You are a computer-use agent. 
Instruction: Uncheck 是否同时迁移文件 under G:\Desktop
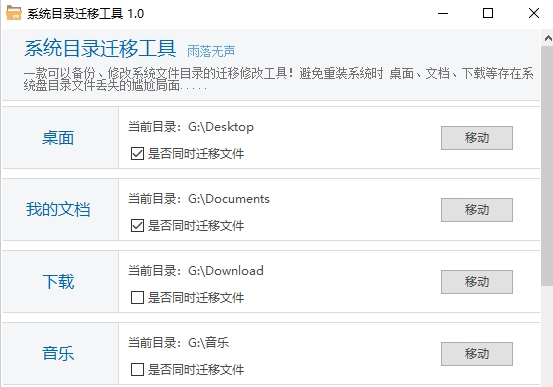point(137,154)
